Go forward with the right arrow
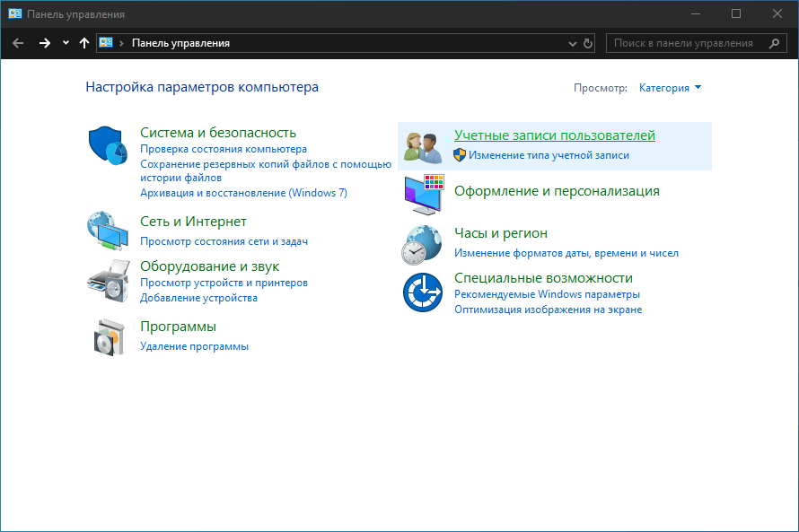This screenshot has height=532, width=799. click(45, 43)
